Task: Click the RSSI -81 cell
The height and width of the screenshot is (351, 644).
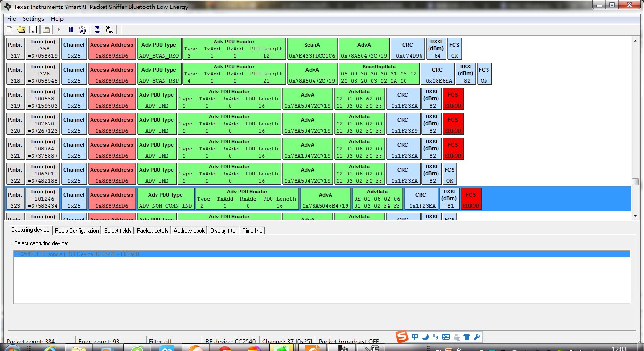Action: [449, 199]
